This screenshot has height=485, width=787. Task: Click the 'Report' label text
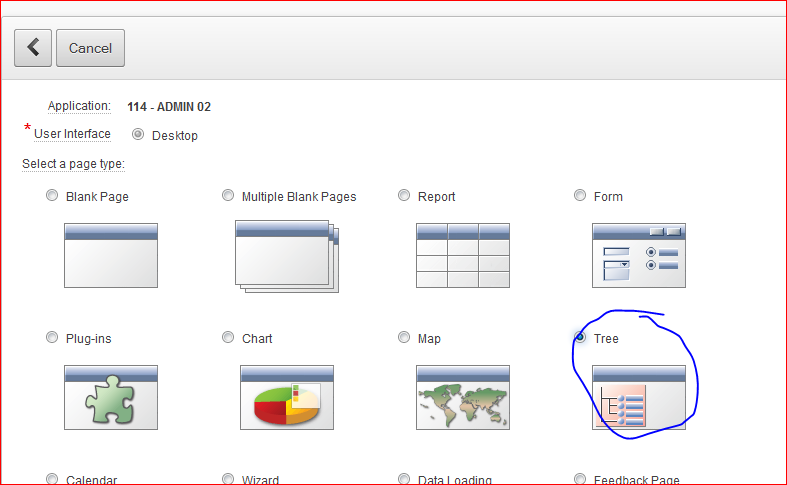tap(437, 197)
